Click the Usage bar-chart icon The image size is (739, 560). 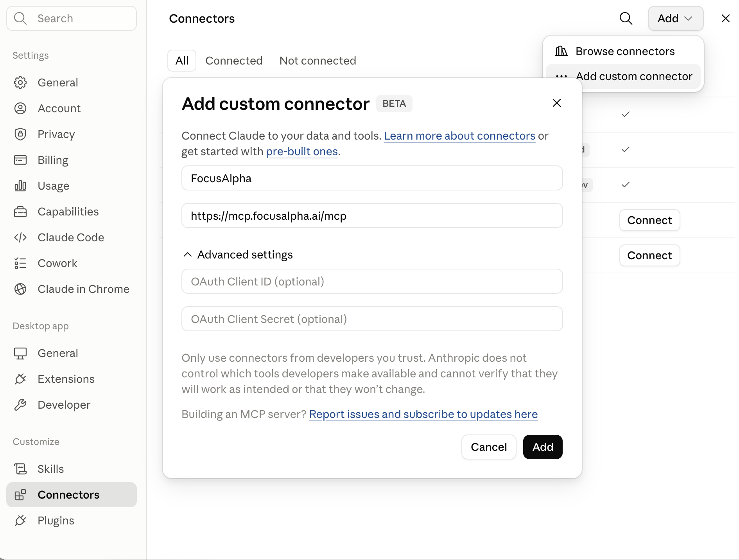pyautogui.click(x=20, y=186)
